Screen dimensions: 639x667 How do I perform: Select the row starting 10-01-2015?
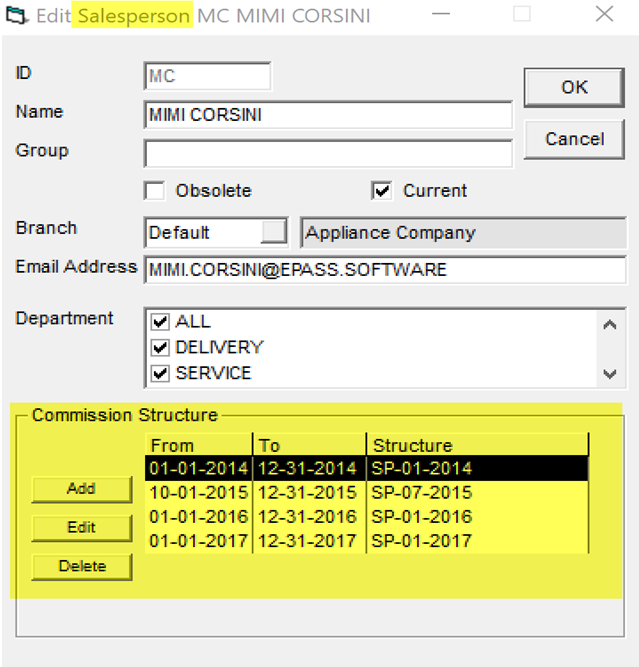[x=367, y=493]
